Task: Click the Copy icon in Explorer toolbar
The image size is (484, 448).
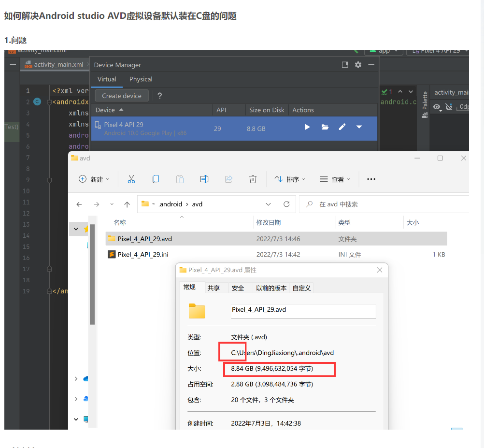Action: (156, 179)
